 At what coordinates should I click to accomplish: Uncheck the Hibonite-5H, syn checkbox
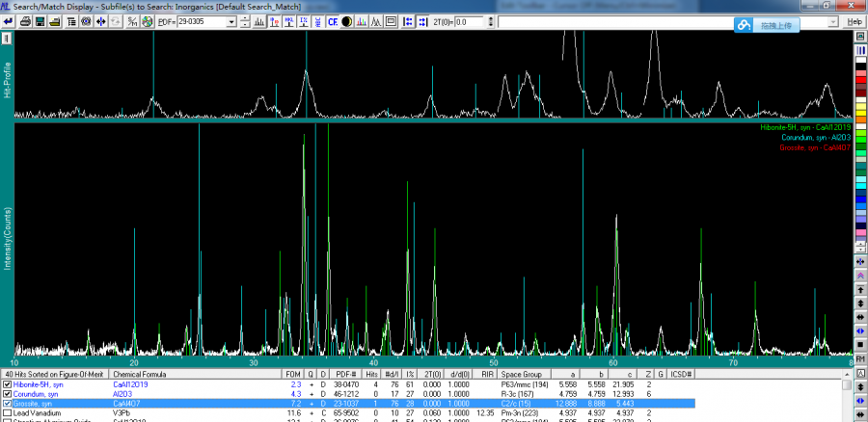pyautogui.click(x=8, y=384)
